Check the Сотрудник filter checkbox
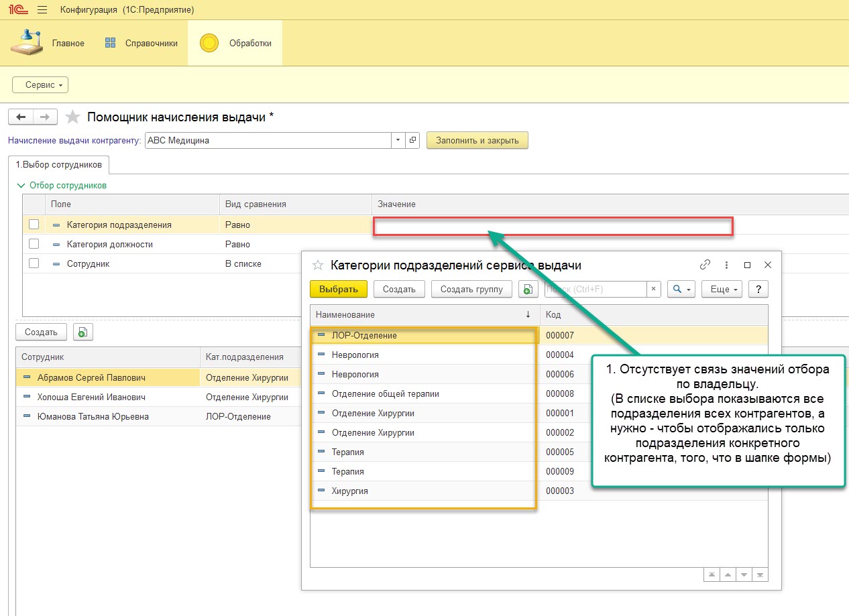 [34, 263]
